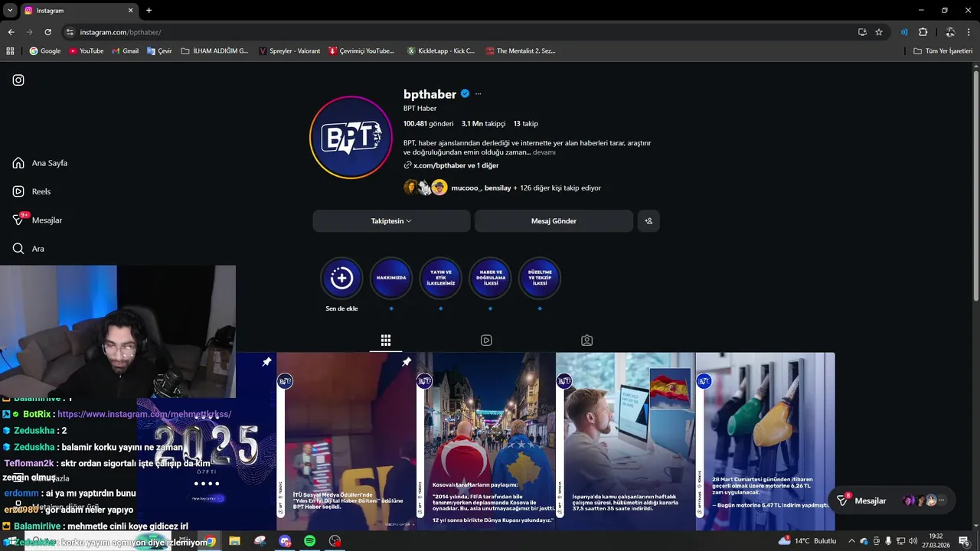Open the İspanya çalışma süresi post
This screenshot has width=980, height=551.
tap(626, 442)
